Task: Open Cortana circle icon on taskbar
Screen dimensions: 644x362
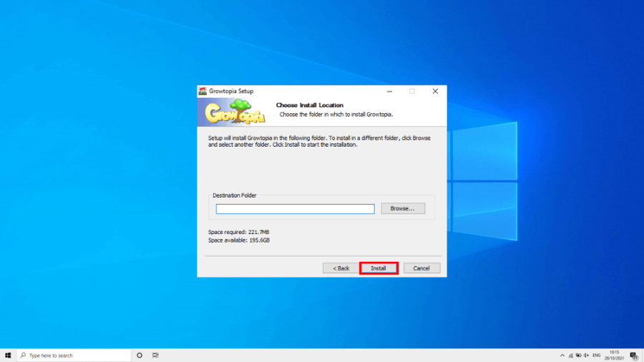Action: pyautogui.click(x=140, y=356)
